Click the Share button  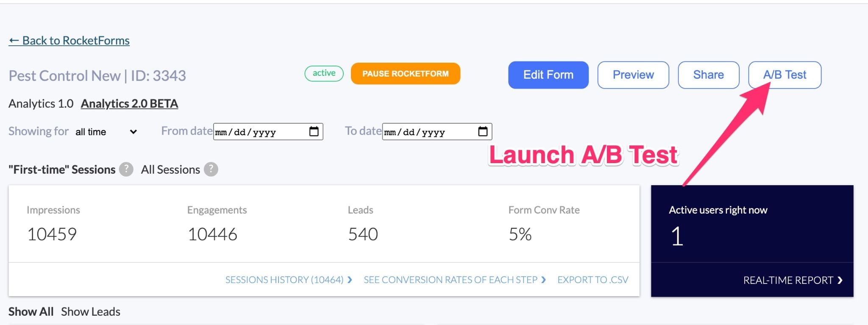click(x=708, y=75)
